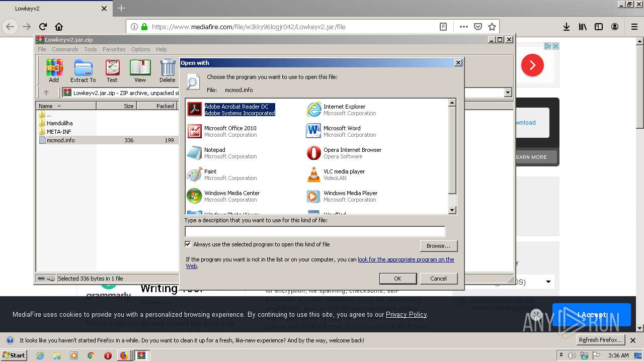The width and height of the screenshot is (644, 362).
Task: Go to Firefox home page
Action: [x=59, y=27]
